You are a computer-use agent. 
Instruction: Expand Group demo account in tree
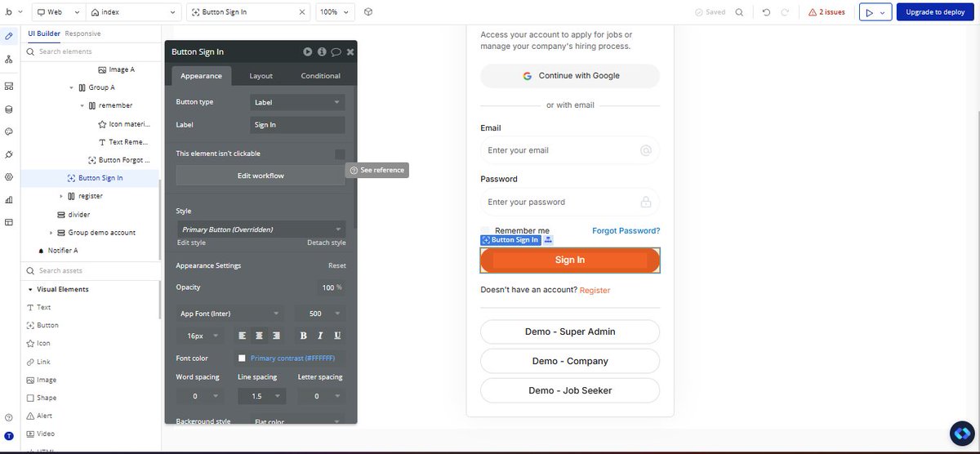pos(51,233)
